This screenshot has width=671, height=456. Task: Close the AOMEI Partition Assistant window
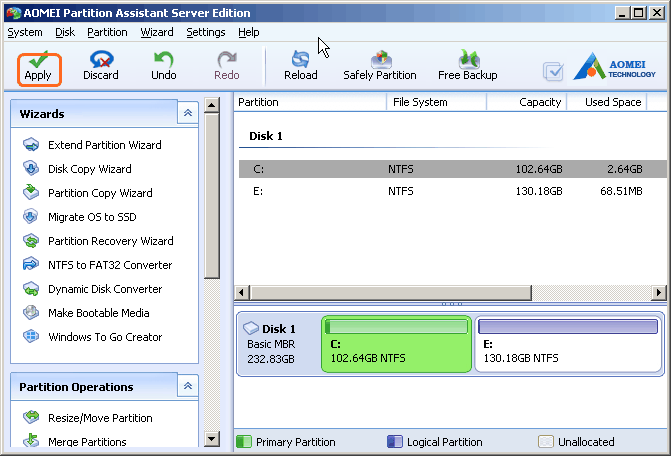click(x=656, y=13)
